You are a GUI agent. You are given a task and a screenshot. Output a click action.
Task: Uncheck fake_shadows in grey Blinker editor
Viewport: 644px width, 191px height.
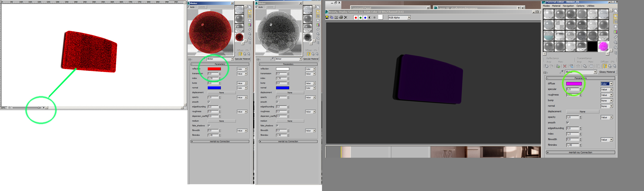tap(277, 126)
